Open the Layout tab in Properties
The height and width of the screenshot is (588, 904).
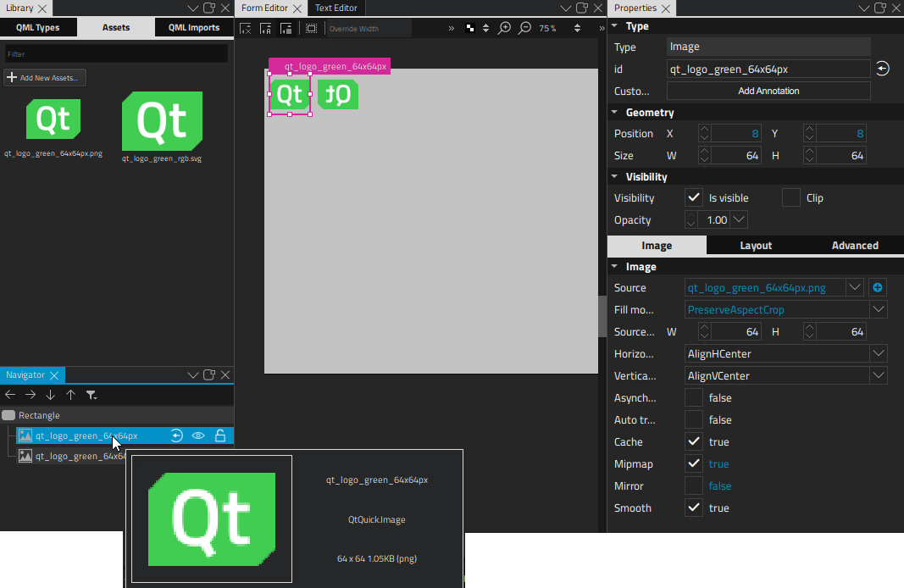[x=755, y=246]
